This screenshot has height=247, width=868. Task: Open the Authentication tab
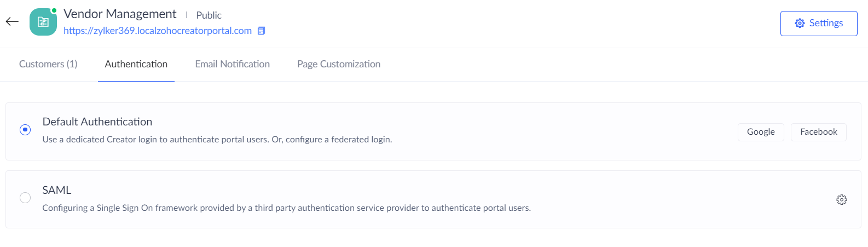point(136,64)
